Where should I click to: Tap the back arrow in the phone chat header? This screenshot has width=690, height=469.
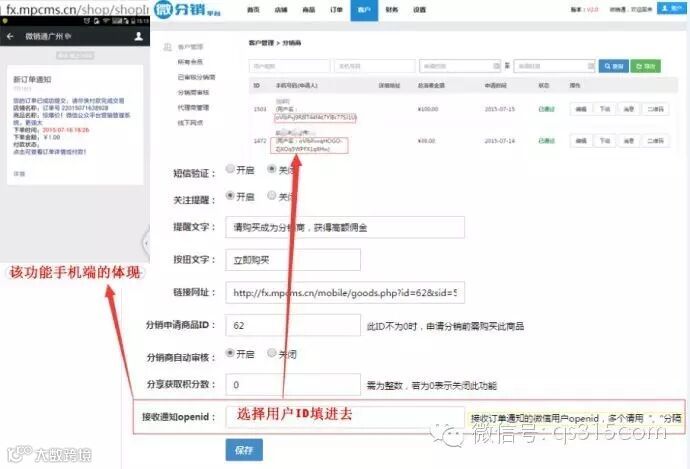pos(10,36)
